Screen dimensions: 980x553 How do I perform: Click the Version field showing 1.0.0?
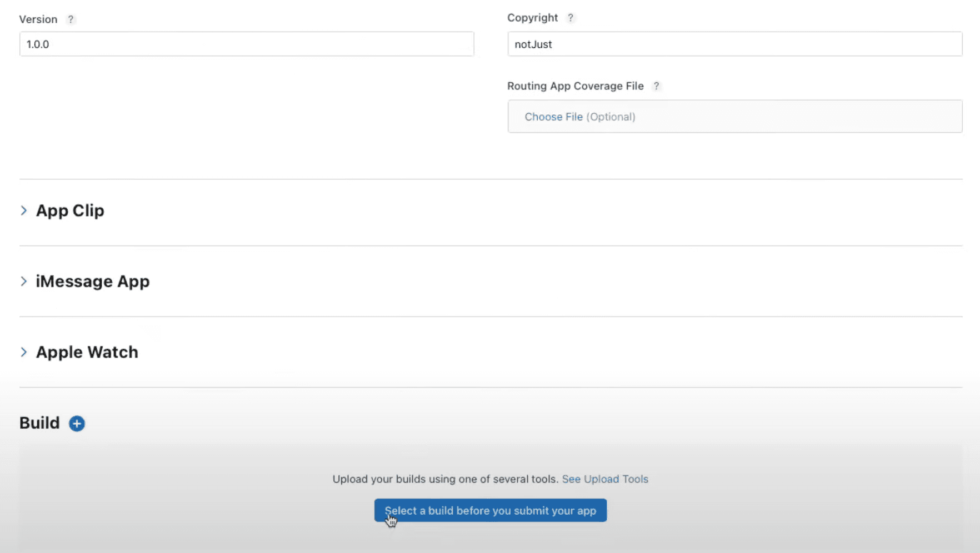coord(247,44)
